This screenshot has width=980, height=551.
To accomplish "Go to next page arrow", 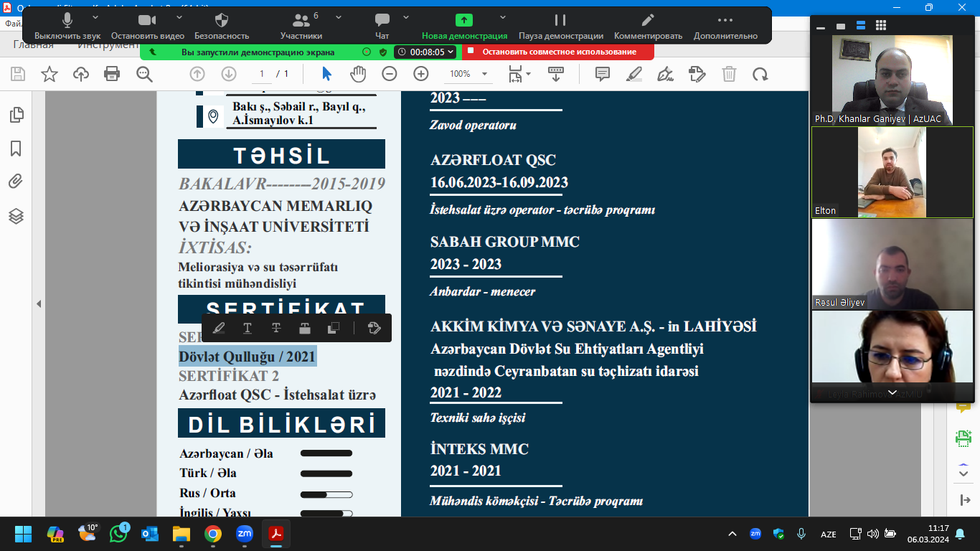I will tap(229, 74).
